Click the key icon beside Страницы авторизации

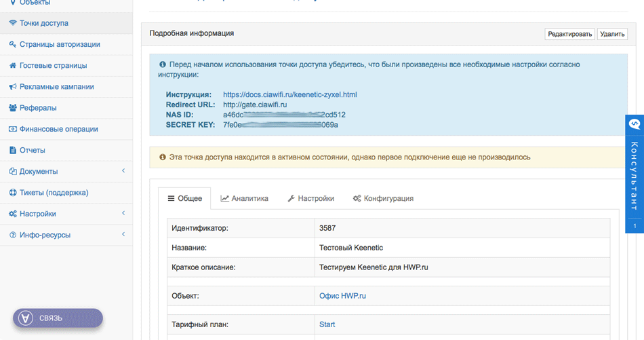tap(13, 44)
